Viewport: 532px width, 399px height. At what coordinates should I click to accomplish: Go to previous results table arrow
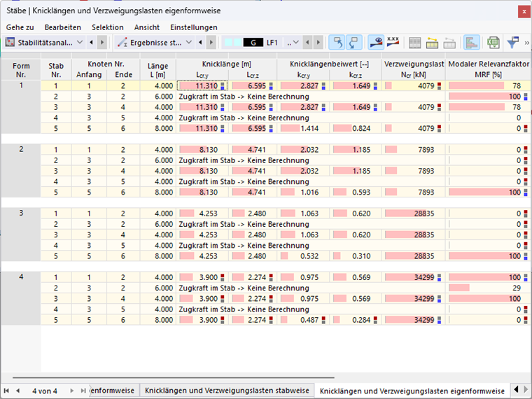tap(200, 43)
